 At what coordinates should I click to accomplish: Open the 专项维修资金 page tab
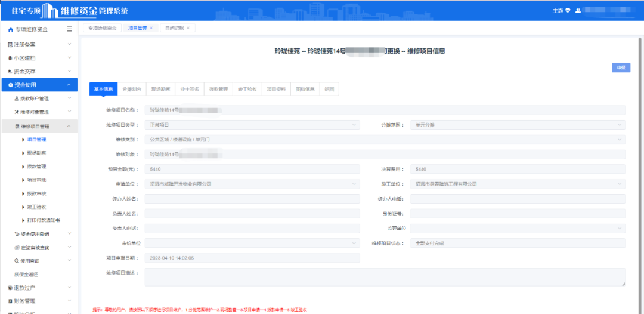tap(103, 28)
